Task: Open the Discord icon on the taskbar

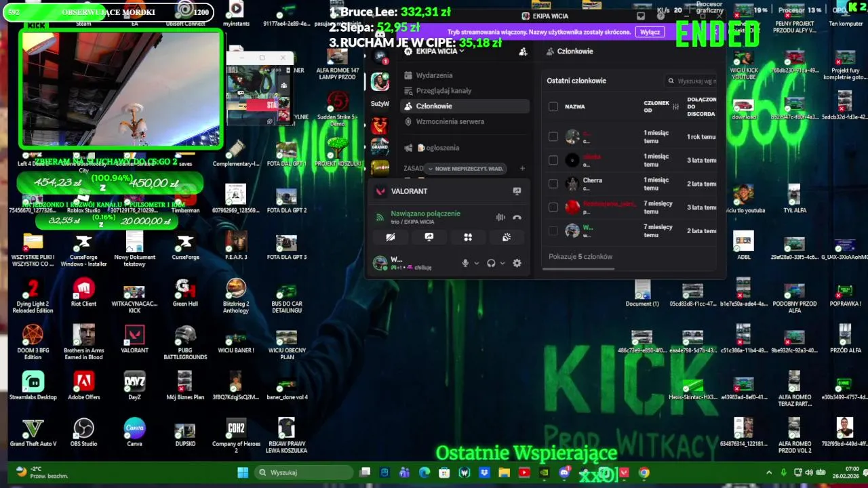Action: 565,472
